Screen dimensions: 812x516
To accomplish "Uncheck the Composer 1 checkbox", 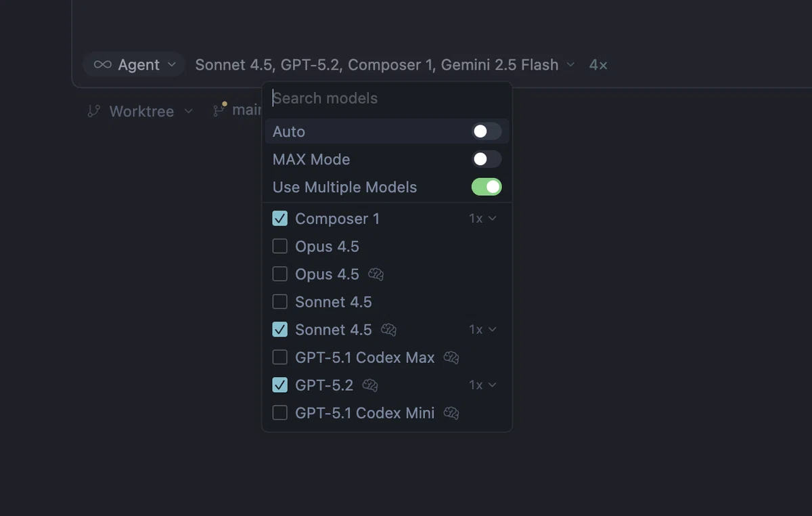I will (280, 219).
